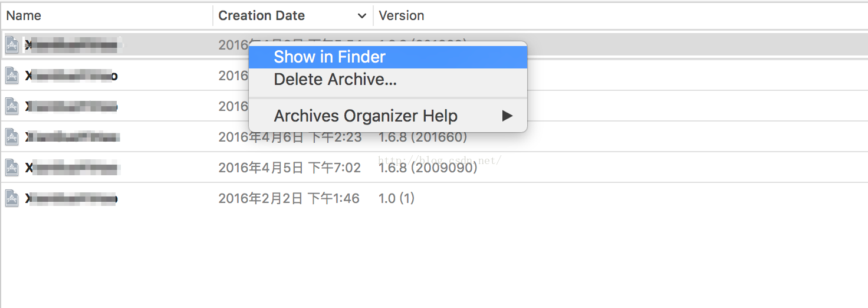868x308 pixels.
Task: Sort the list by the Name column header
Action: click(24, 16)
